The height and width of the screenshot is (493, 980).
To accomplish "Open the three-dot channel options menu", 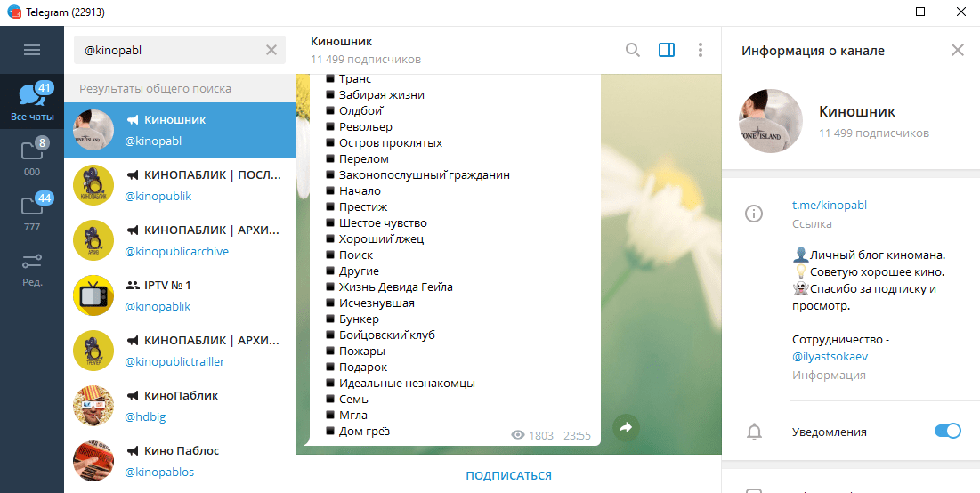I will click(x=701, y=51).
